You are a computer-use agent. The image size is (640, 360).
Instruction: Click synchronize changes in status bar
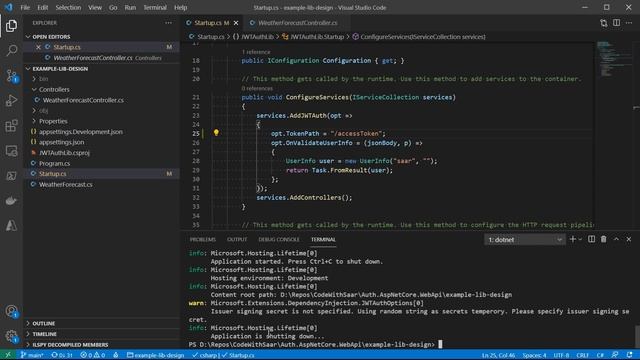click(62, 355)
